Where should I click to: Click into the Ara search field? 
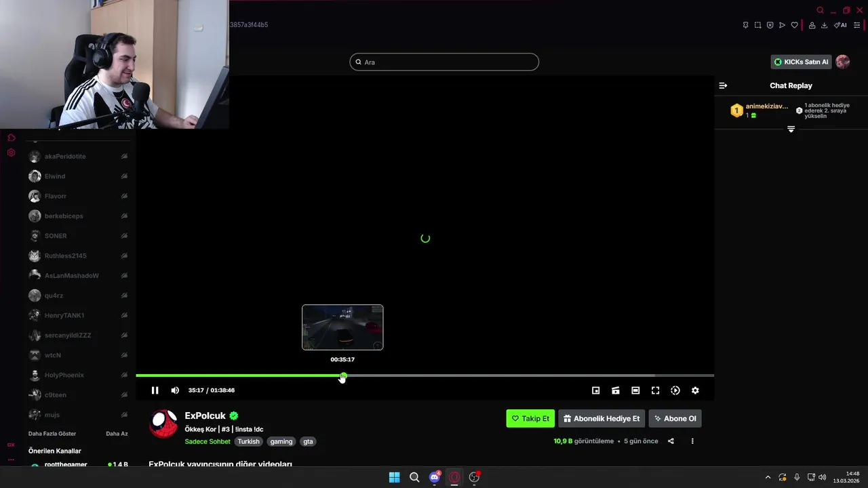tap(444, 62)
